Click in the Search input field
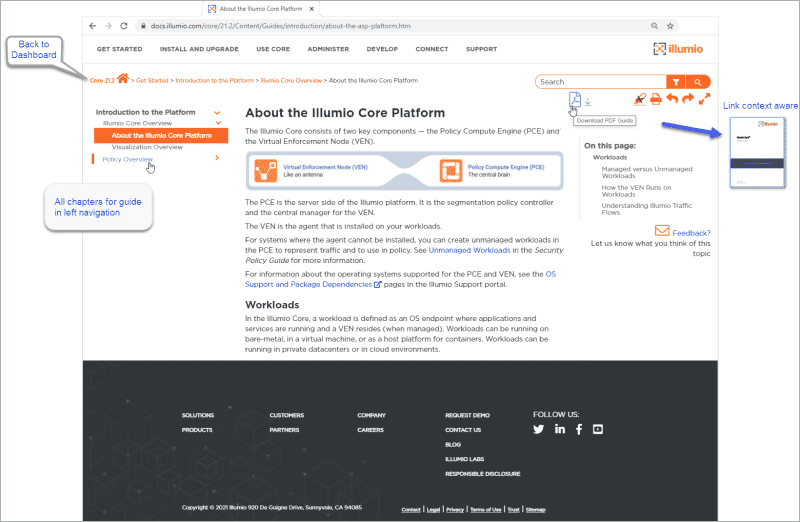Screen dimensions: 800x522 coord(601,82)
